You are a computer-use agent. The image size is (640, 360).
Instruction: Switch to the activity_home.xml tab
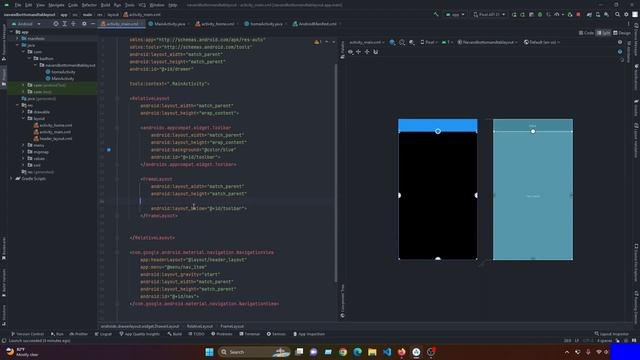215,24
